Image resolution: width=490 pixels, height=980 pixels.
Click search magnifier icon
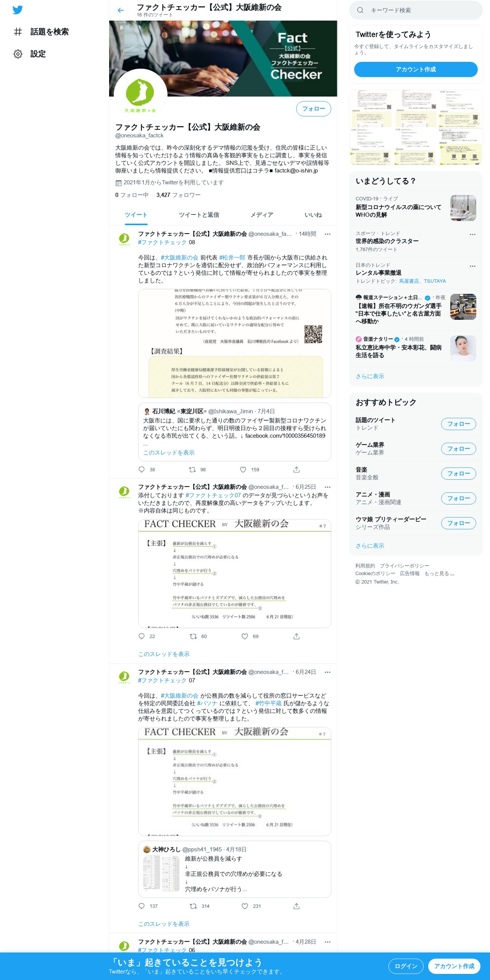(x=360, y=10)
